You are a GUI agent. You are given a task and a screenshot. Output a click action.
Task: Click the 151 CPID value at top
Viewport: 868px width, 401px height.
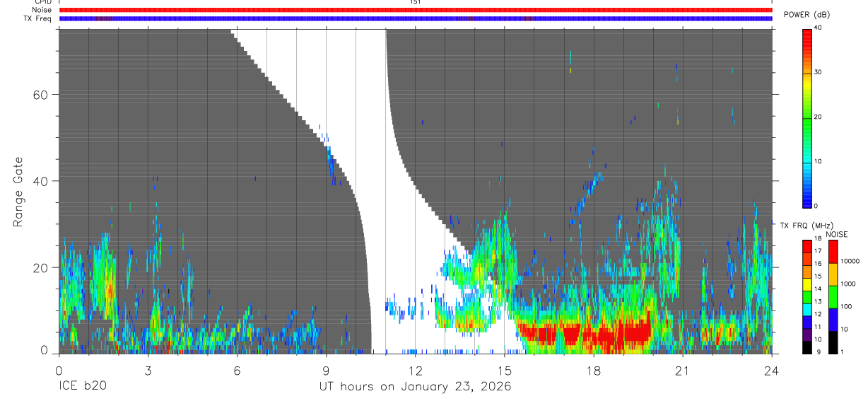(415, 2)
